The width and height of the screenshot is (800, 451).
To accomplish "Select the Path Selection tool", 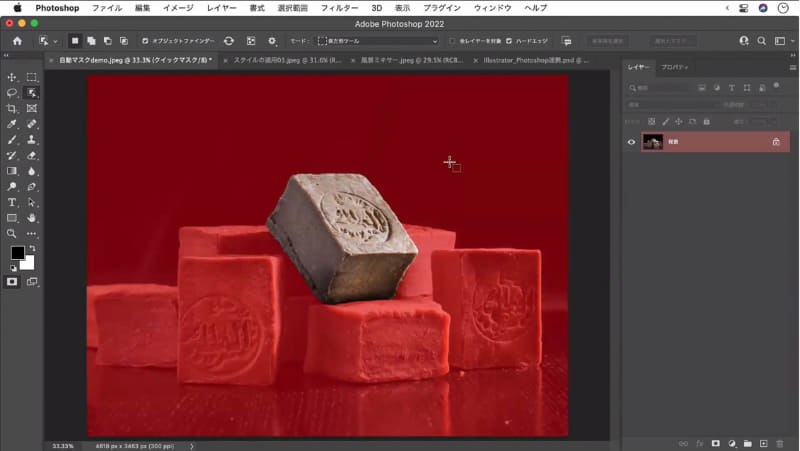I will (x=32, y=203).
